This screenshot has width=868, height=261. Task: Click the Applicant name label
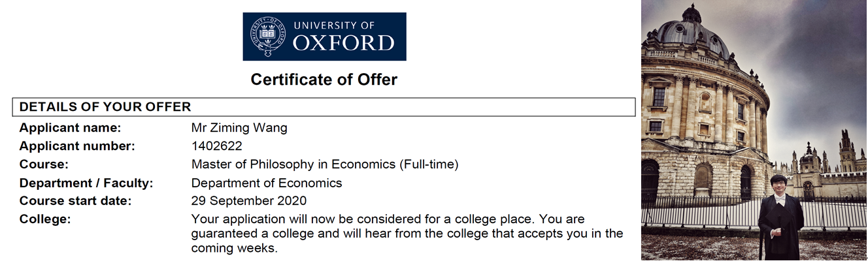click(70, 128)
